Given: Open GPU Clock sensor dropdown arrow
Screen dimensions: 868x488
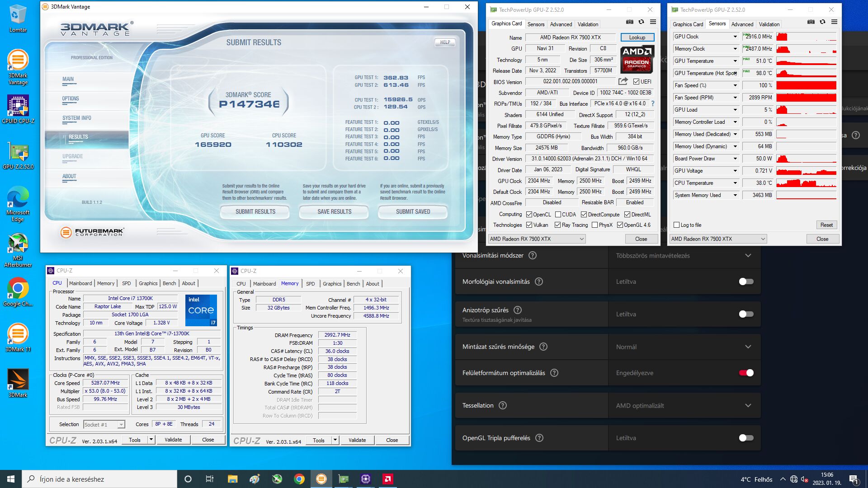Looking at the screenshot, I should [735, 37].
